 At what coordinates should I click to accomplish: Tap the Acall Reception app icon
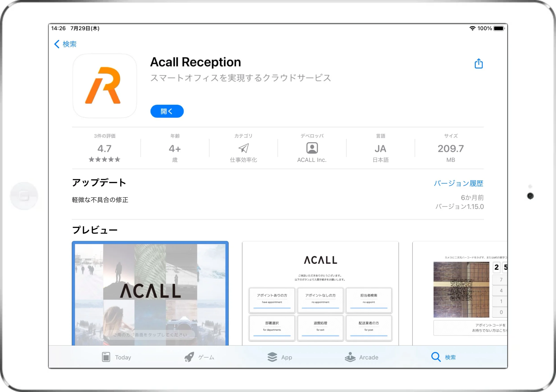105,86
